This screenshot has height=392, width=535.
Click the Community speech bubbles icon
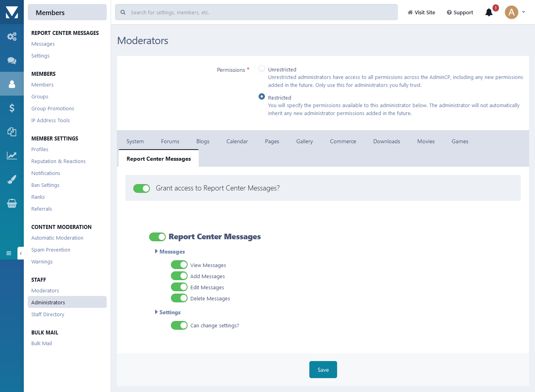(x=12, y=60)
